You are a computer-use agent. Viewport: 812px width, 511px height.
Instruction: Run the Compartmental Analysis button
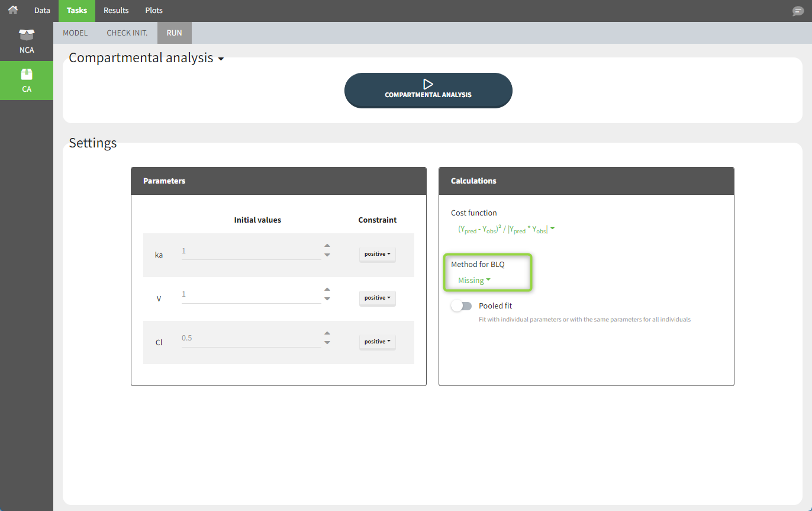pyautogui.click(x=428, y=90)
